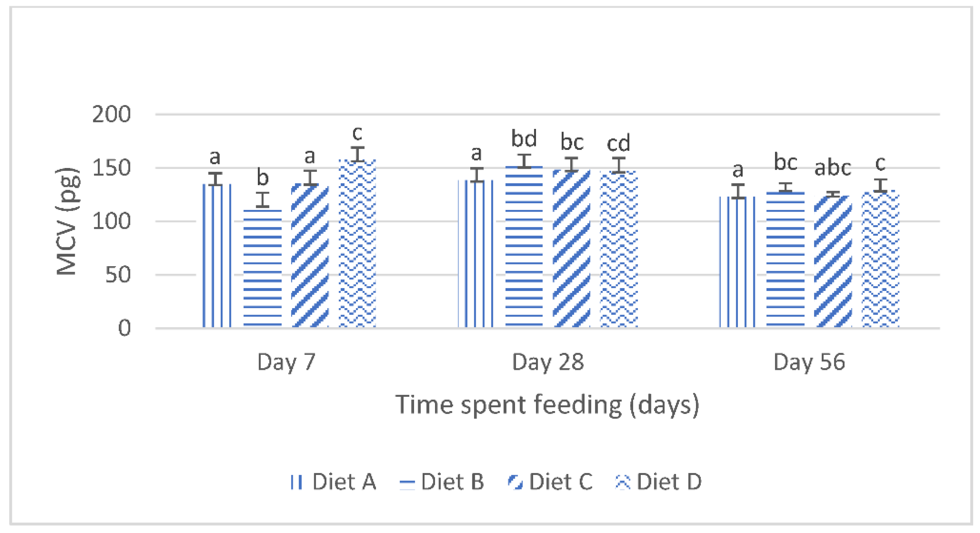Select the Time spent feeding axis title
Screen dimensions: 980x533
tap(547, 405)
